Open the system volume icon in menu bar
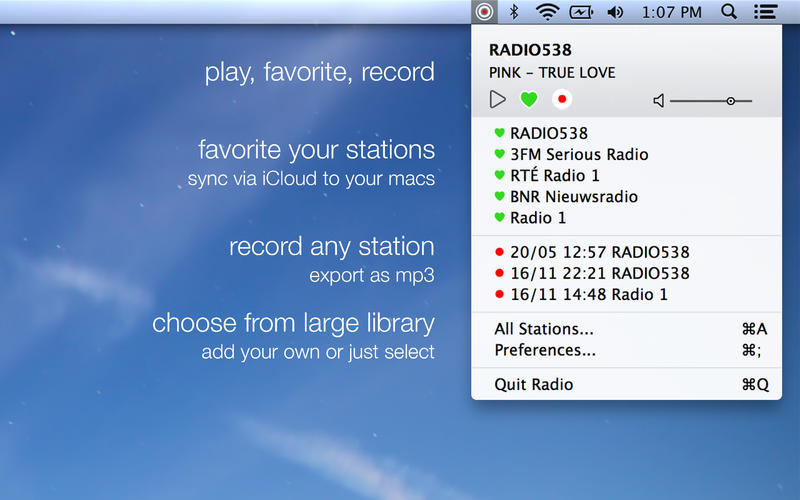Screen dimensions: 800x500 615,12
